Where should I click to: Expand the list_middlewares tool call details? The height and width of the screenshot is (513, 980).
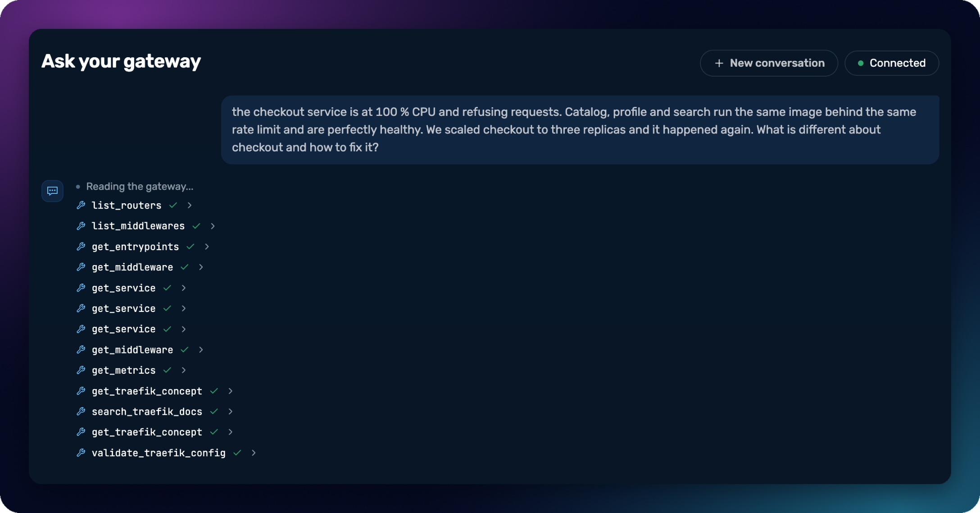click(213, 226)
